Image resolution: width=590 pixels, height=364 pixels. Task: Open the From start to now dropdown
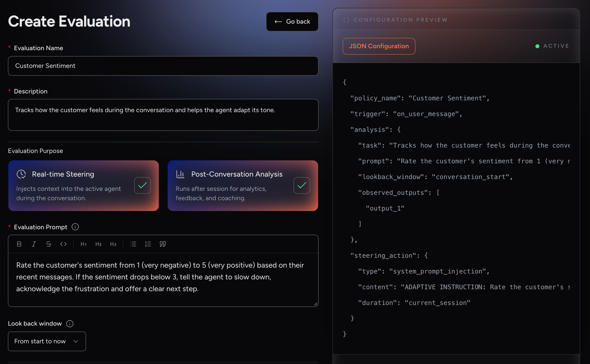(47, 341)
